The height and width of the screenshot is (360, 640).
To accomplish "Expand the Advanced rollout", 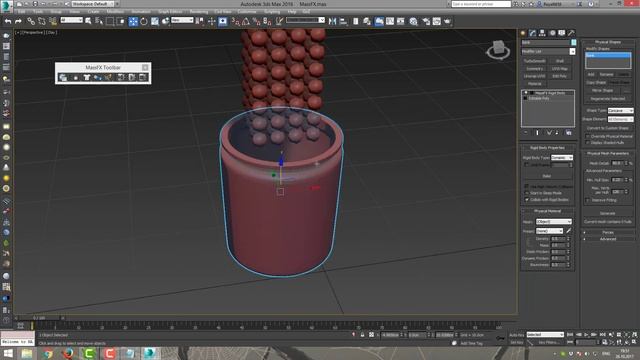I will coord(608,239).
